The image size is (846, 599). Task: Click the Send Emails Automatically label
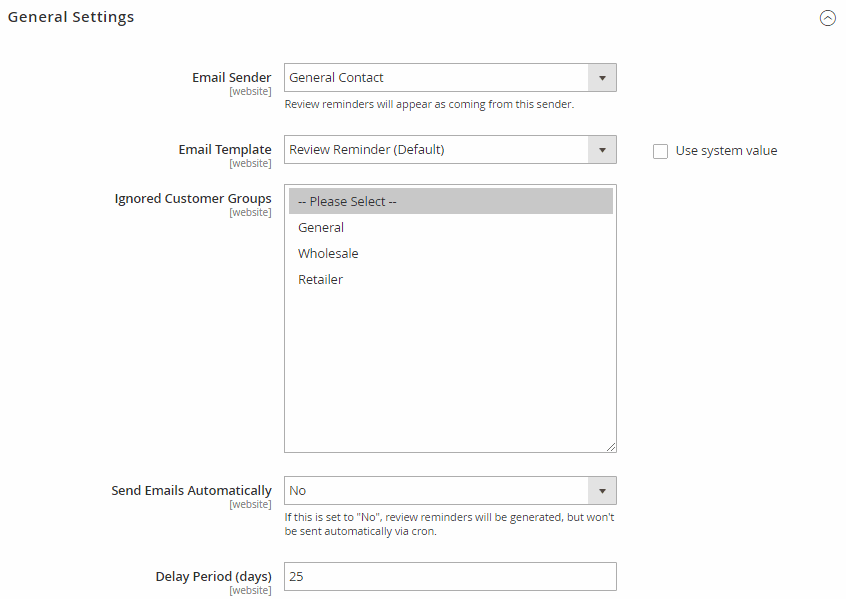point(191,491)
